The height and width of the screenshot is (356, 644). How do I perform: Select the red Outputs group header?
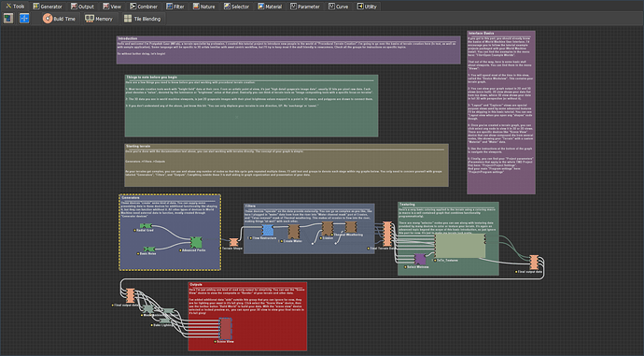[196, 284]
